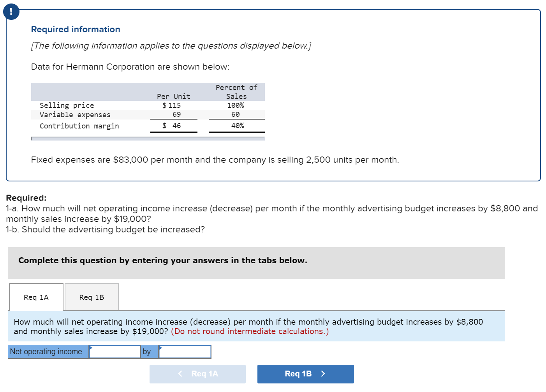Click the 'Selling price' table row label
The height and width of the screenshot is (392, 546).
pos(67,105)
